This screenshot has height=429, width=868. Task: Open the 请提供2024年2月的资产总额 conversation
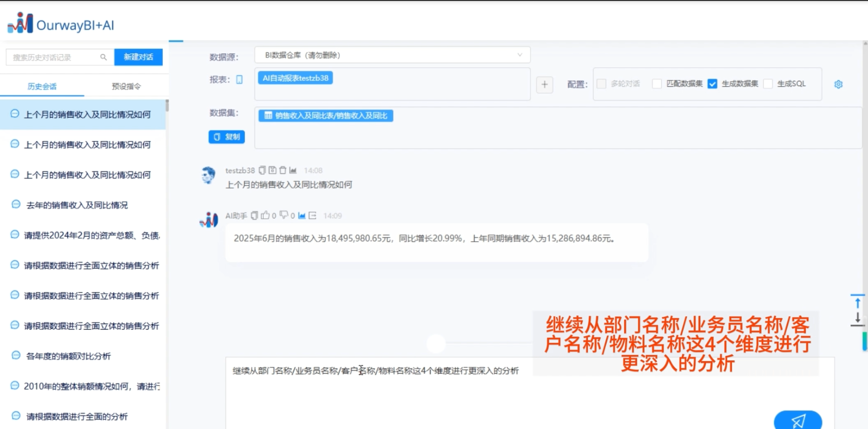[83, 235]
